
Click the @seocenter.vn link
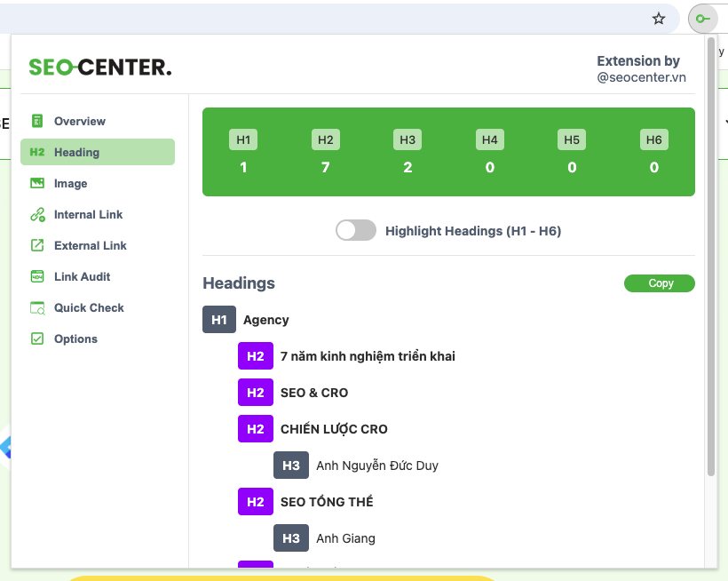coord(641,77)
